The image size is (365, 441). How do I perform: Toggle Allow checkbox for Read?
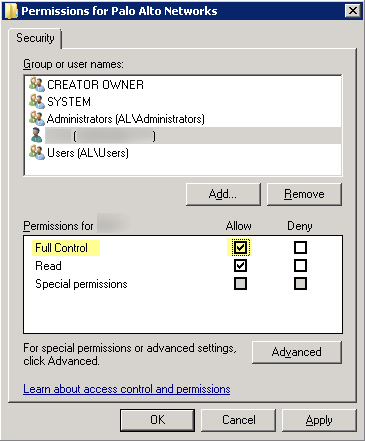point(240,266)
